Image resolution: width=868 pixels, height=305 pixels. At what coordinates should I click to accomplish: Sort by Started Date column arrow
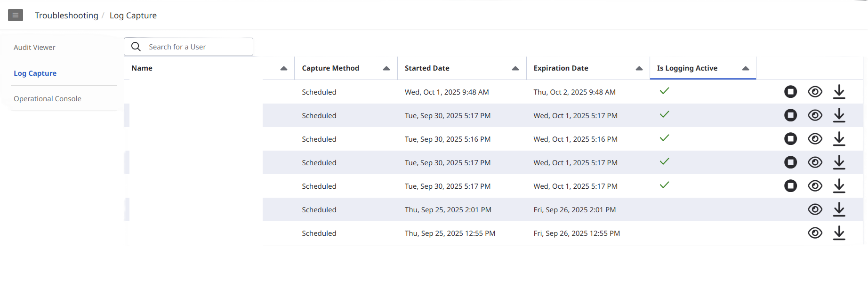click(x=515, y=68)
